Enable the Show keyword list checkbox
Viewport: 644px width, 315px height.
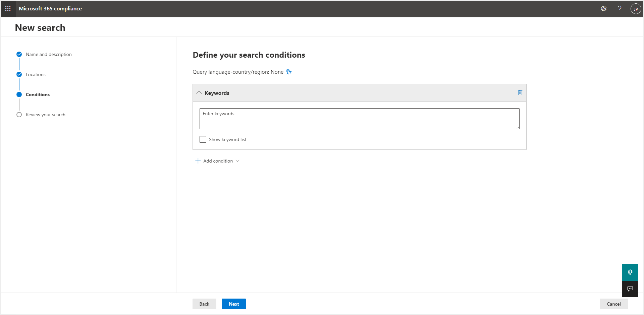tap(203, 139)
